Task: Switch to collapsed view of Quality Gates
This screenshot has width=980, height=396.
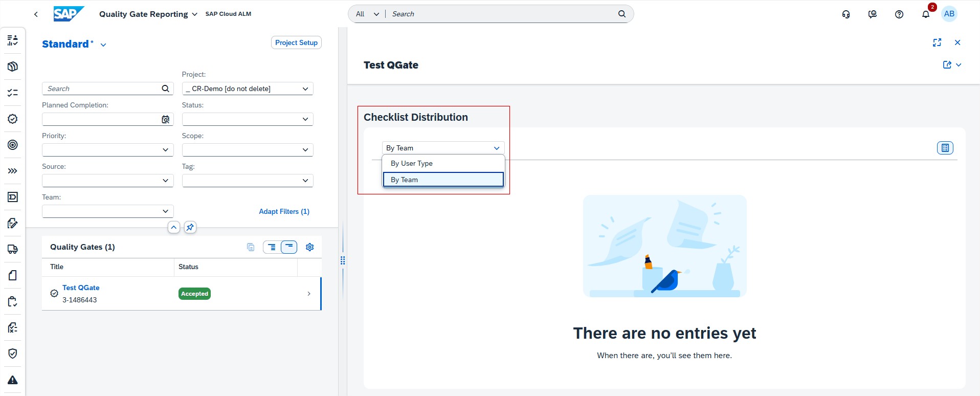Action: click(x=289, y=247)
